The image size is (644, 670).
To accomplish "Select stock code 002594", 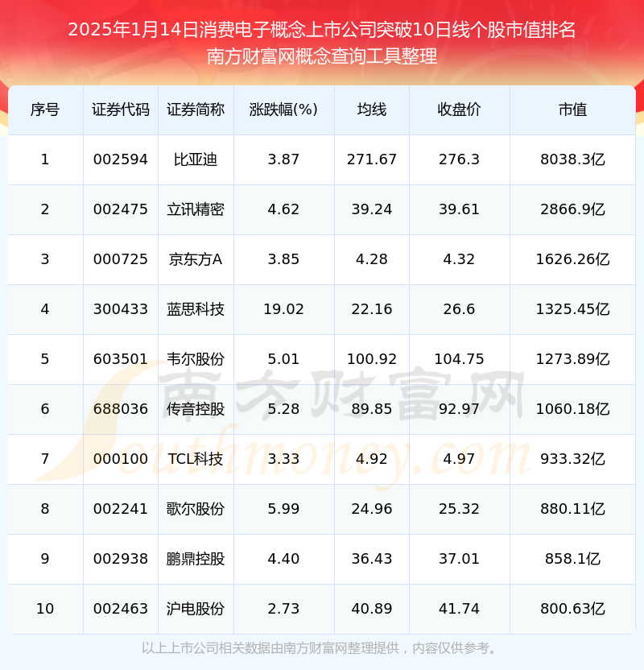I will 121,159.
